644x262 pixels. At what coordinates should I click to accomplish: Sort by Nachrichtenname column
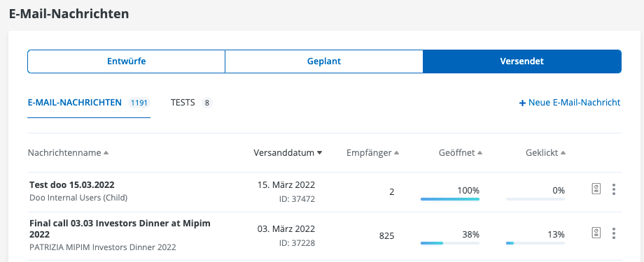(68, 152)
